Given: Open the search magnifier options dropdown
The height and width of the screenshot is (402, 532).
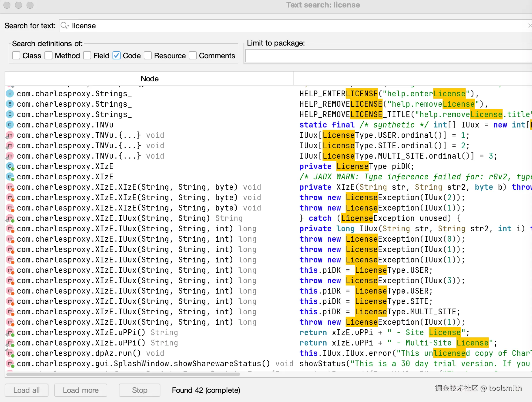Looking at the screenshot, I should 65,26.
